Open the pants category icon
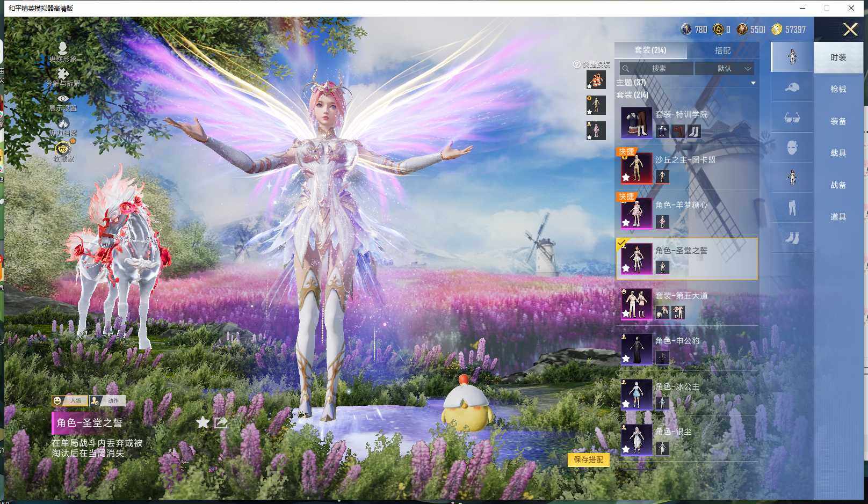Image resolution: width=868 pixels, height=504 pixels. point(792,208)
